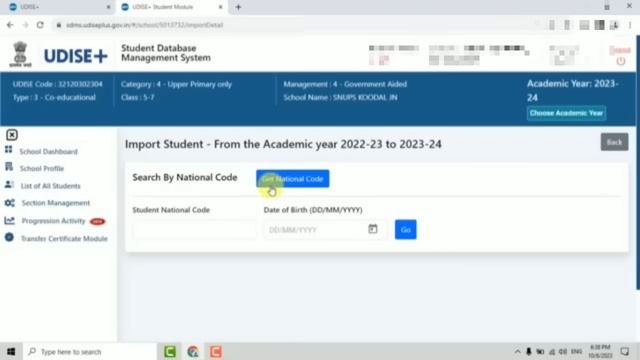
Task: Click the logout power icon
Action: point(620,61)
